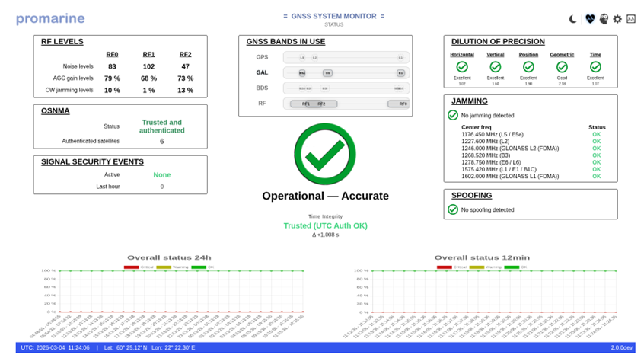
Task: Click the Overall status 24h chart title
Action: point(169,257)
